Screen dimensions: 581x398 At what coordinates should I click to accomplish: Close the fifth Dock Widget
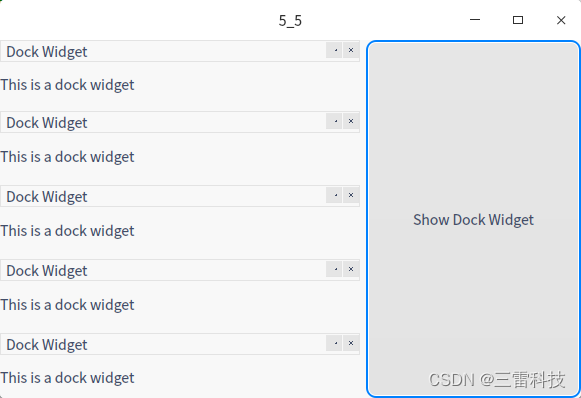(x=351, y=343)
